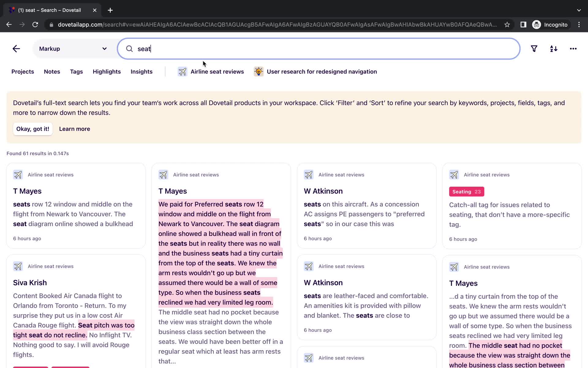Click 'Catch-all tag for issues' description
The width and height of the screenshot is (588, 368).
(509, 215)
